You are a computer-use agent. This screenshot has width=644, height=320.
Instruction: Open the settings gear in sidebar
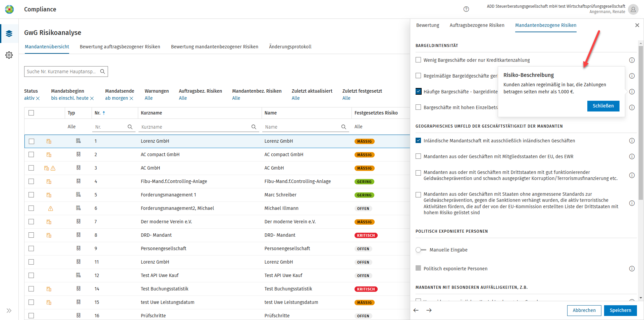pos(9,55)
